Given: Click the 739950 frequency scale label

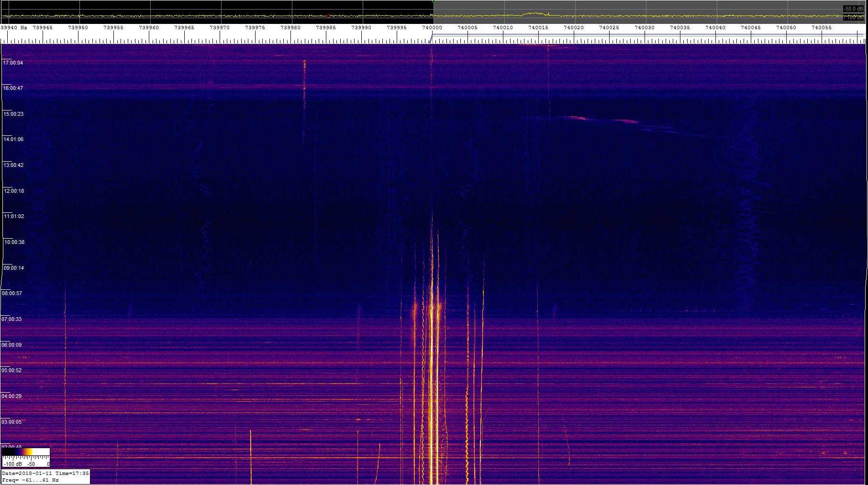Looking at the screenshot, I should [x=78, y=28].
